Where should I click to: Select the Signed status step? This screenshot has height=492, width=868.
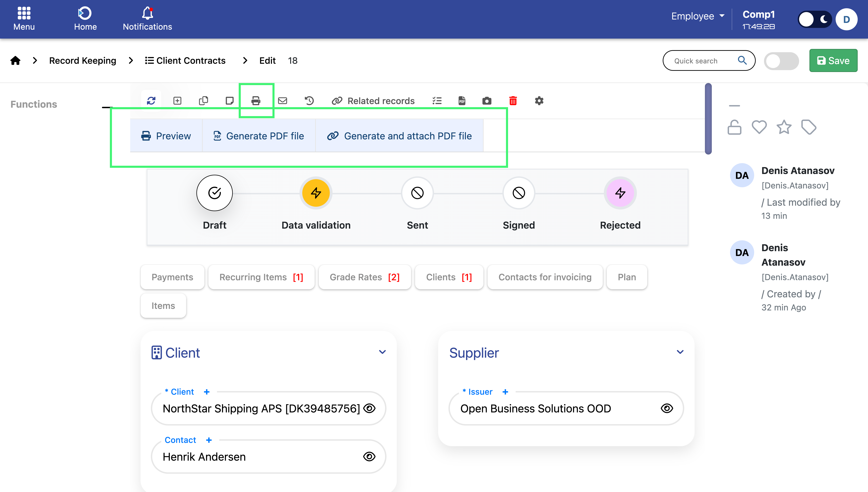[519, 193]
